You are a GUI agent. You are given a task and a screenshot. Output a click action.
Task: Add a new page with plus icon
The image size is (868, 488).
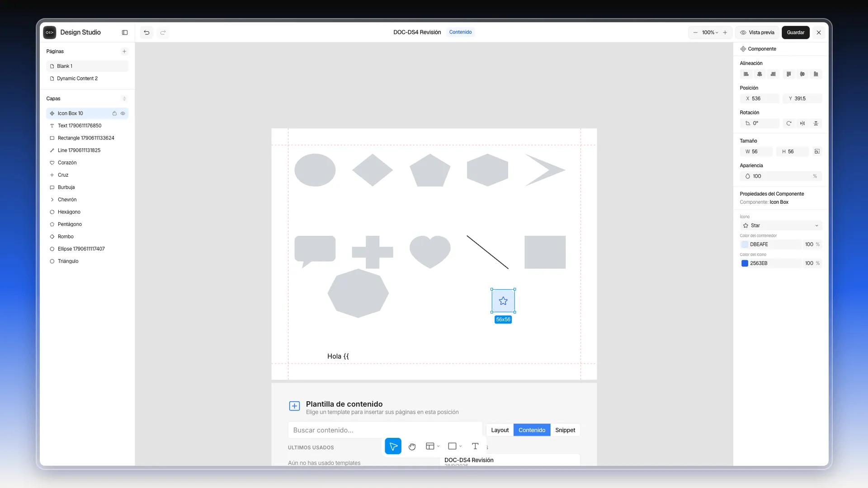coord(124,52)
